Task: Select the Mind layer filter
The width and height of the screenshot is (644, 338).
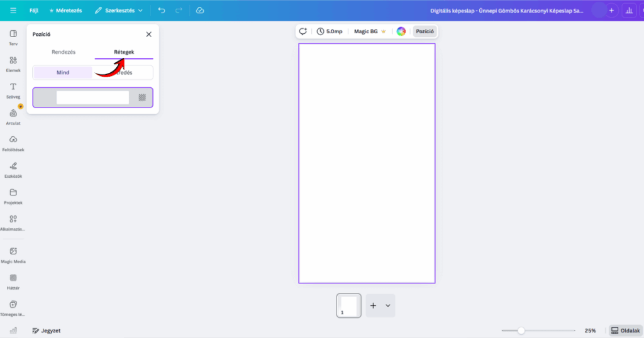Action: coord(63,72)
